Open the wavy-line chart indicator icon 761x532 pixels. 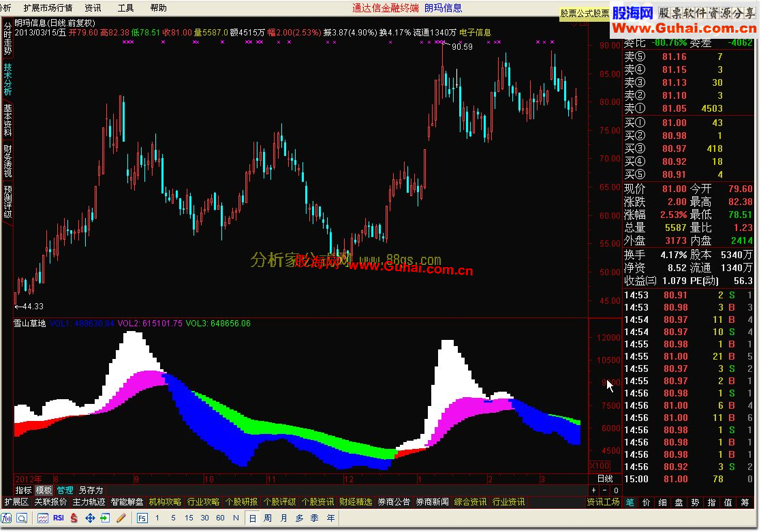point(43,518)
